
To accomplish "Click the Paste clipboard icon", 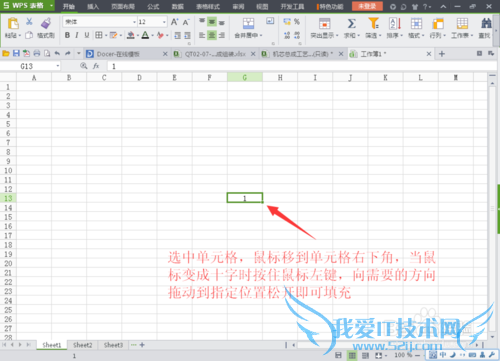I will pyautogui.click(x=13, y=24).
